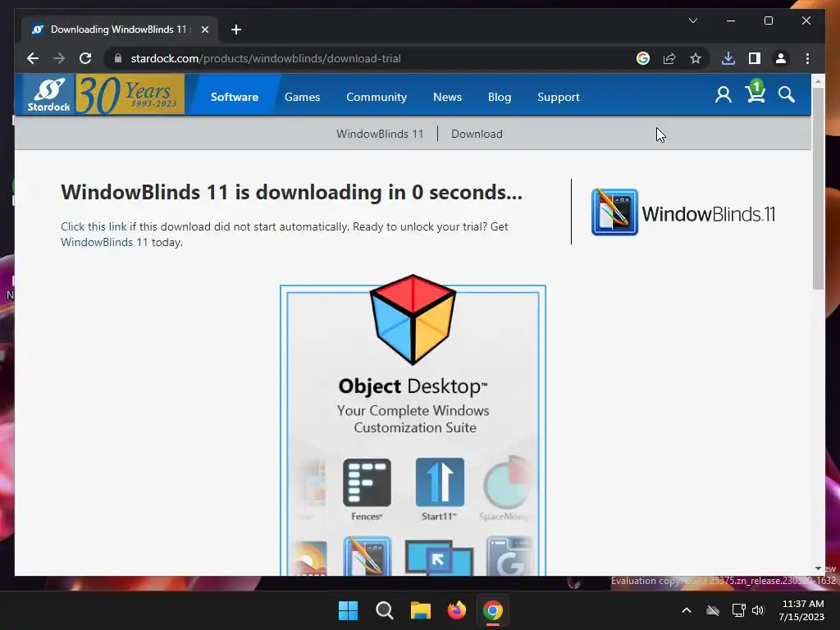Launch Firefox from taskbar
The width and height of the screenshot is (840, 630).
[456, 610]
